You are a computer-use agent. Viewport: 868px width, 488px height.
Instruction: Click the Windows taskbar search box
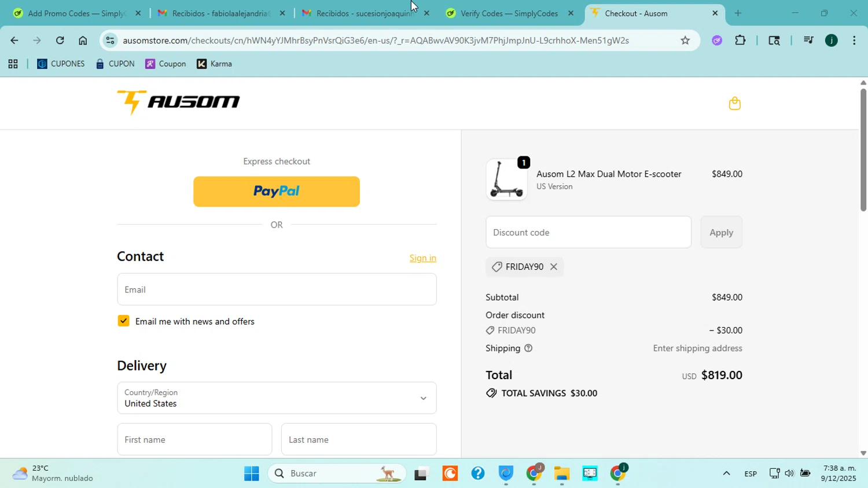coord(337,474)
